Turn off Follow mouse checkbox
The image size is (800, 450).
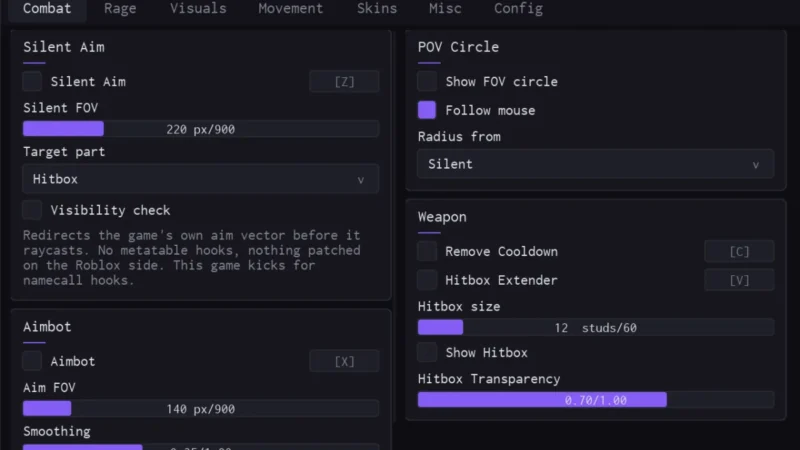point(427,110)
